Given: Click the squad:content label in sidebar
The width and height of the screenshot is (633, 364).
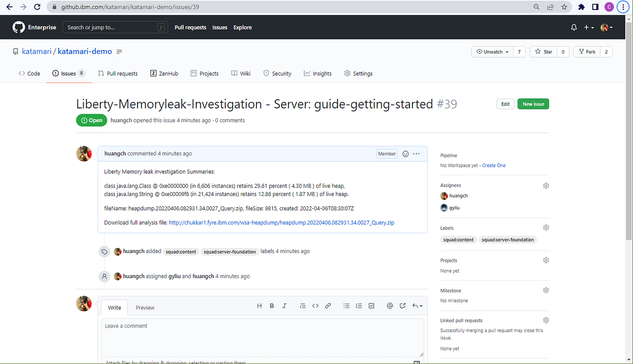Looking at the screenshot, I should pos(458,240).
